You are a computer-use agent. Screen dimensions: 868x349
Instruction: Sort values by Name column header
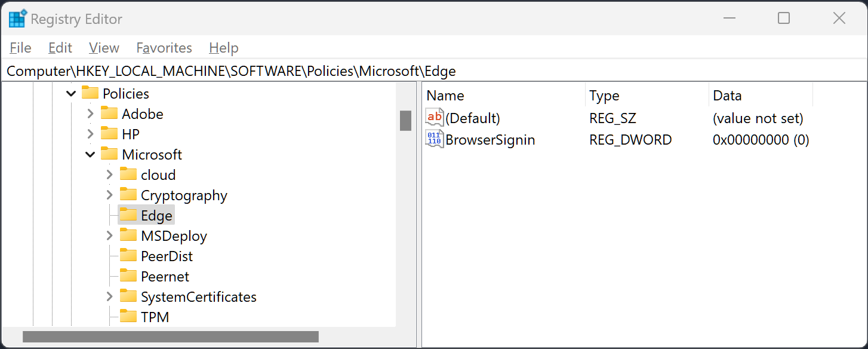tap(504, 96)
